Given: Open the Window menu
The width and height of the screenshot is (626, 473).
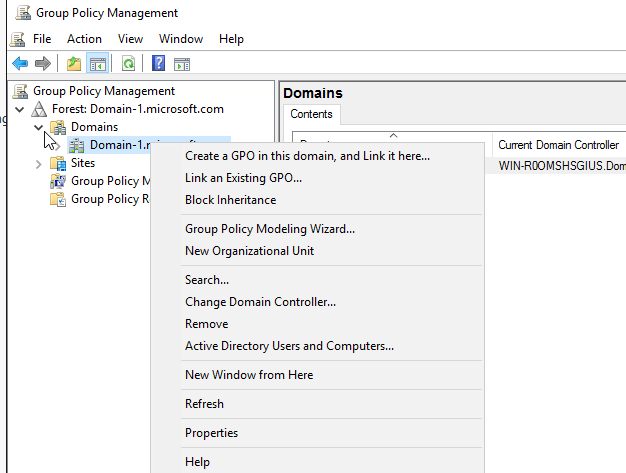Looking at the screenshot, I should click(x=181, y=39).
